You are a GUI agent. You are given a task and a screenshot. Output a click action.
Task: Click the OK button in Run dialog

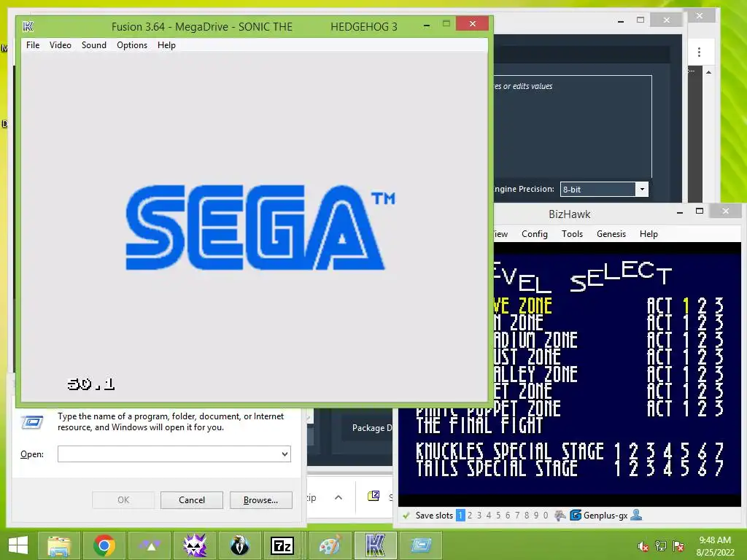pos(123,500)
